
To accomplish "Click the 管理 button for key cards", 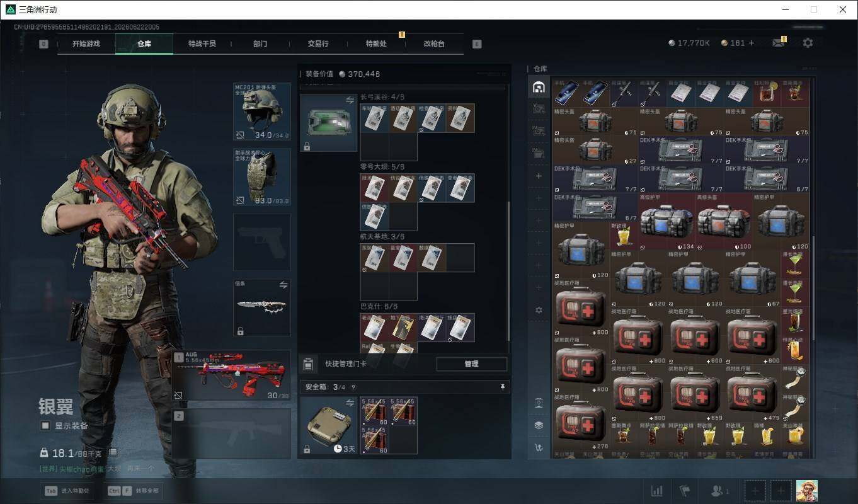I will click(471, 364).
